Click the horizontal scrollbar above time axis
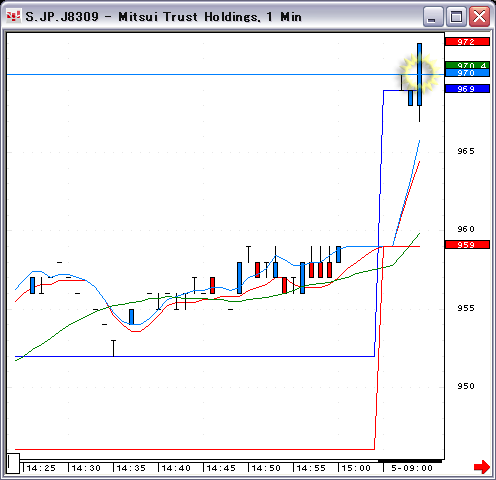 [231, 461]
